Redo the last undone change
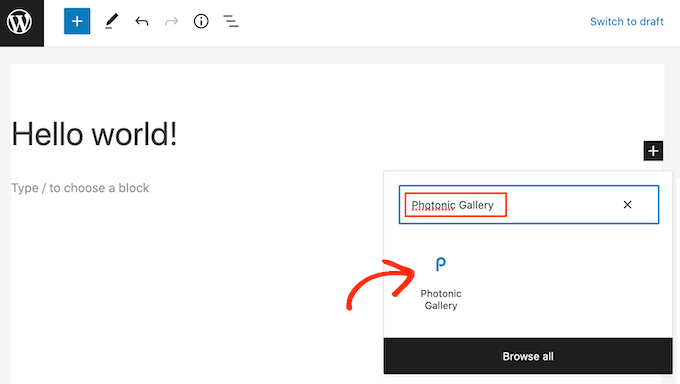 171,21
